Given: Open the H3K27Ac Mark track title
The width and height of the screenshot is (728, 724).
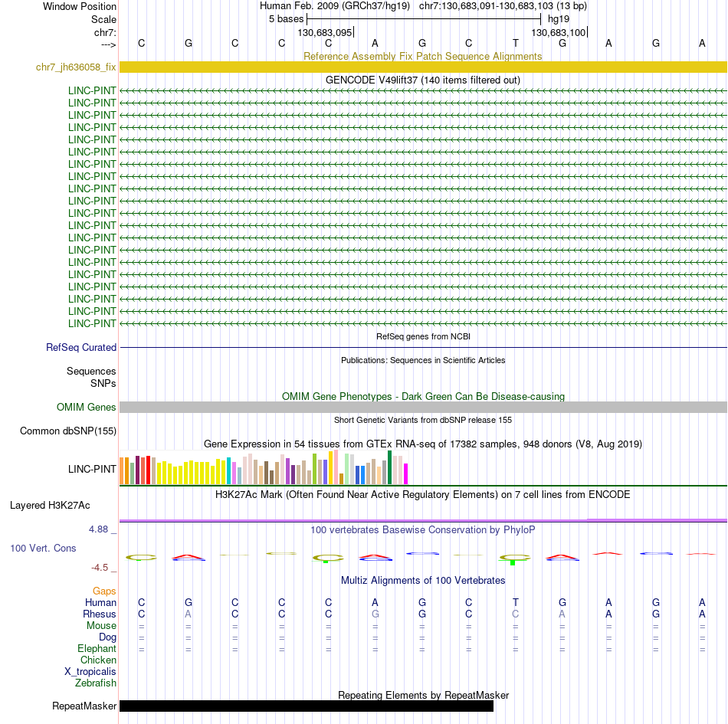Looking at the screenshot, I should click(423, 494).
